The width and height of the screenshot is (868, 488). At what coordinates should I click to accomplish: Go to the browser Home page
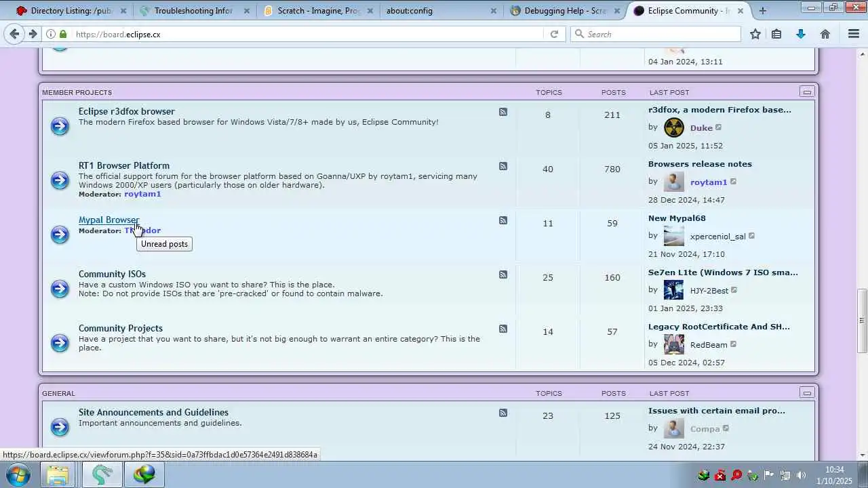[x=825, y=34]
